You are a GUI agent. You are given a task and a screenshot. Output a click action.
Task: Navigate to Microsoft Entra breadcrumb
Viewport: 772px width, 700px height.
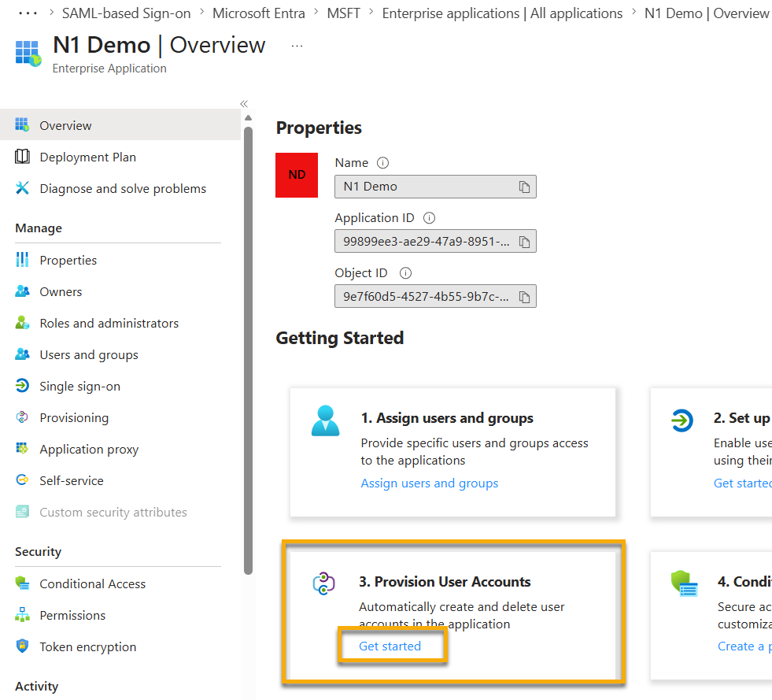[258, 13]
